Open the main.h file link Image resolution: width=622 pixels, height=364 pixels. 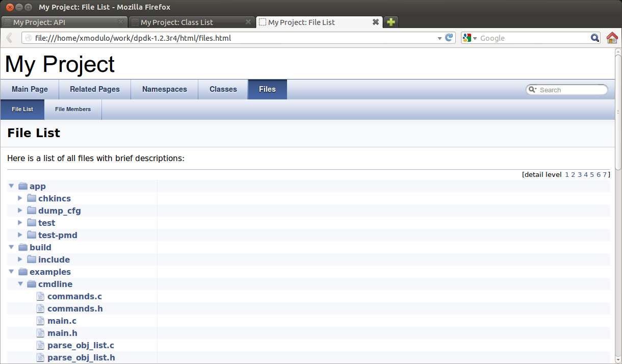(x=62, y=333)
